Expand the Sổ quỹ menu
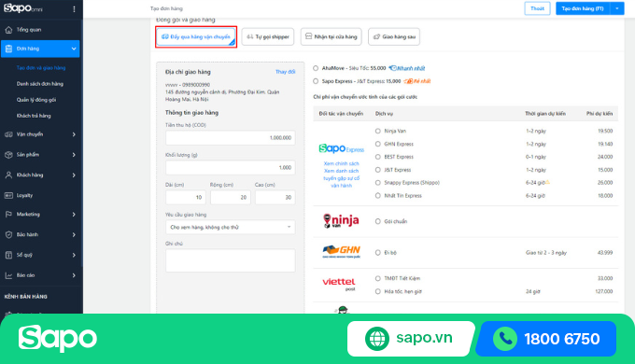 pos(74,255)
